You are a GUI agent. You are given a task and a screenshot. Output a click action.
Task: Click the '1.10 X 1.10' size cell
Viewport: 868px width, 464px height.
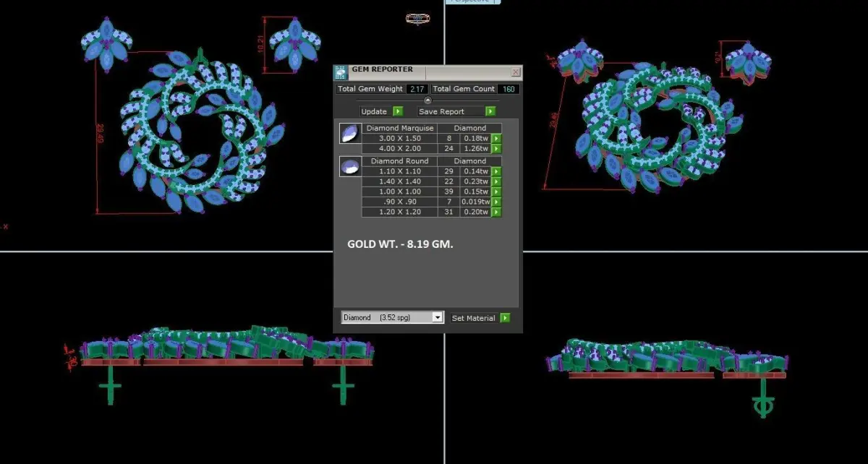point(399,171)
